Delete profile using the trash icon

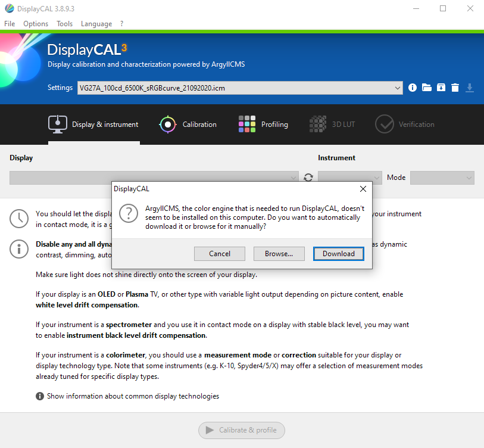455,88
